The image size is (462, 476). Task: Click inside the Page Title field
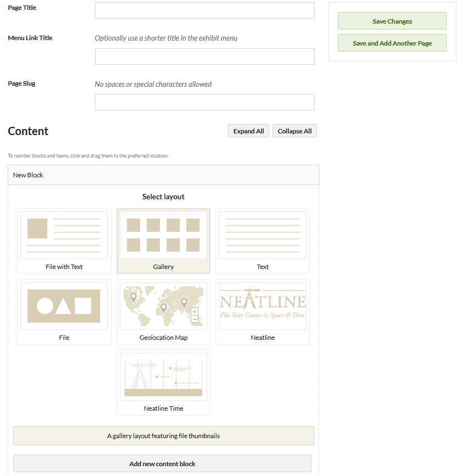[x=204, y=10]
